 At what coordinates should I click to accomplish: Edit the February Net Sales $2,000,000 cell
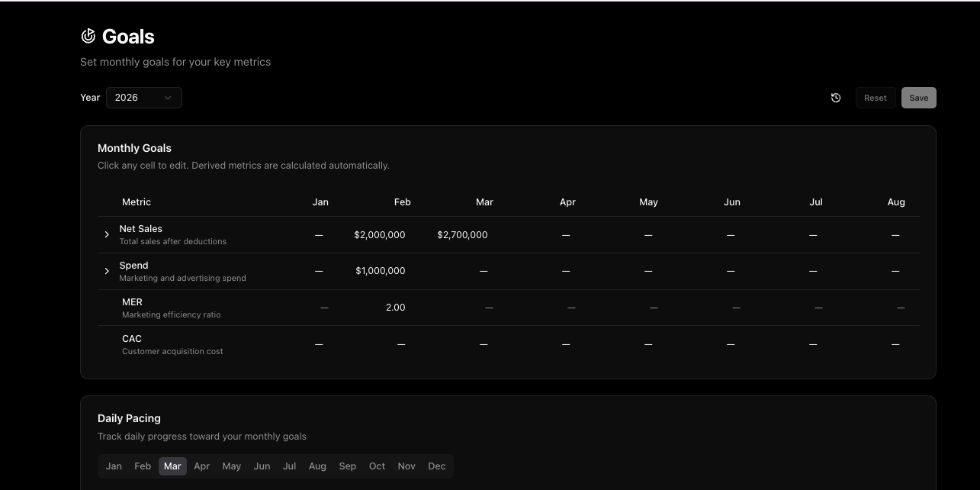[380, 235]
